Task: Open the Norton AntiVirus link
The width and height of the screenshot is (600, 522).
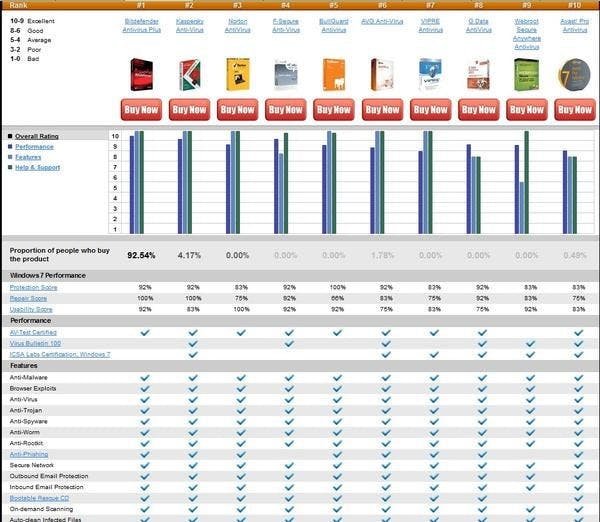Action: tap(238, 26)
